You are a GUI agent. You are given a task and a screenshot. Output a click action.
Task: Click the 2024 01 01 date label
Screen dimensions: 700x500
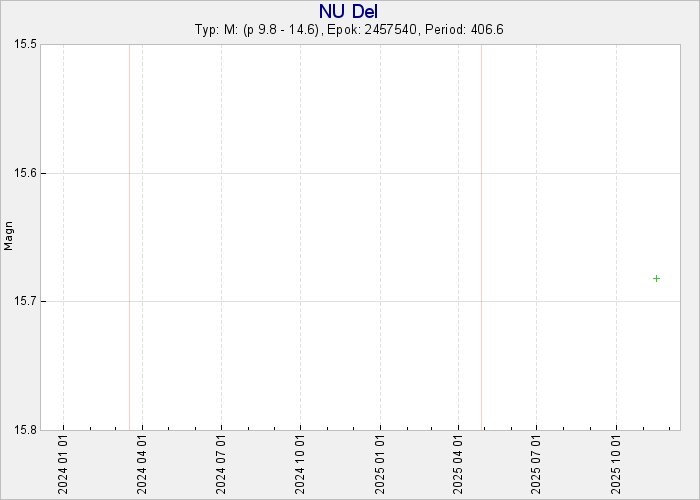[x=64, y=463]
